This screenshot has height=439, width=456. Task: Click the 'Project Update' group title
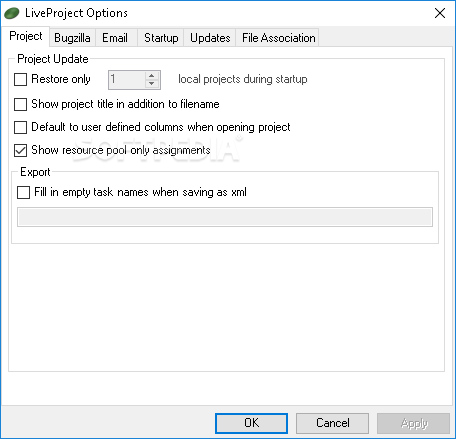point(53,59)
